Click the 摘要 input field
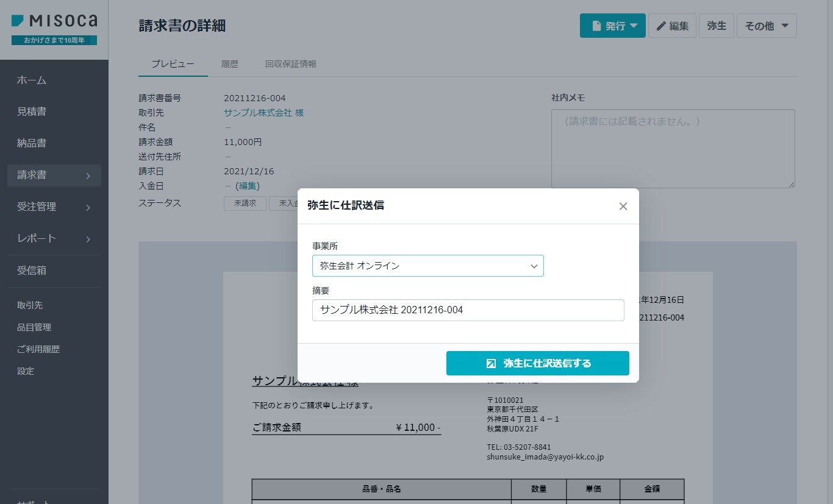 point(468,310)
